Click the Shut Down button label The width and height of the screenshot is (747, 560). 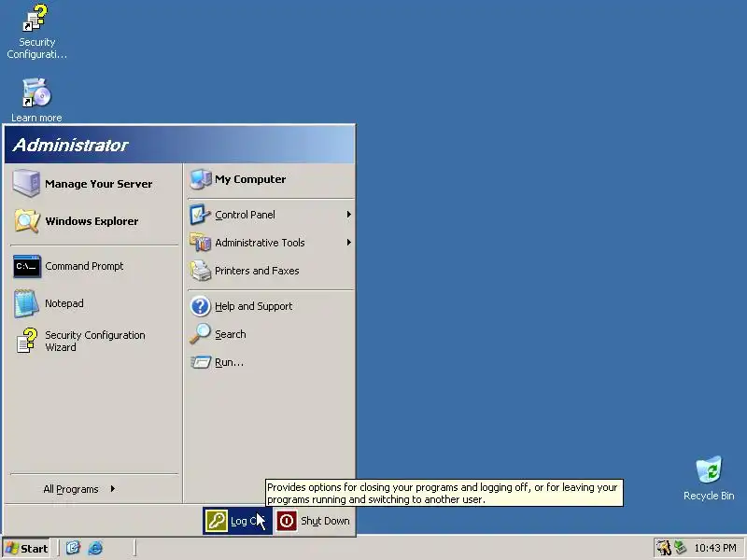[x=325, y=521]
